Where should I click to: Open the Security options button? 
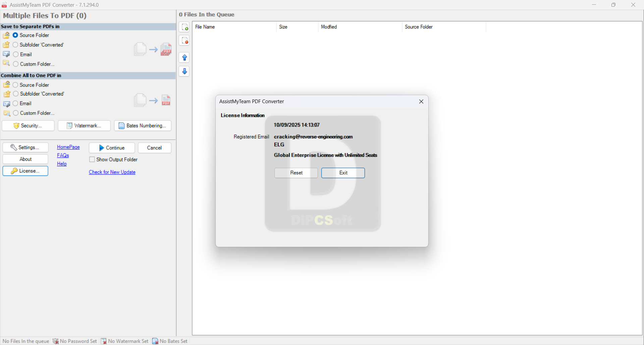tap(28, 126)
